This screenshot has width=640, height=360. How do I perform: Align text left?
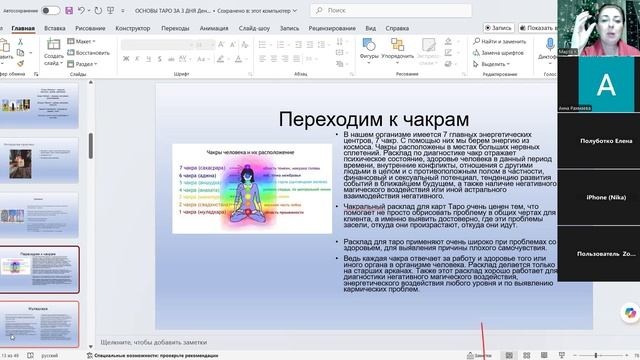pyautogui.click(x=262, y=59)
